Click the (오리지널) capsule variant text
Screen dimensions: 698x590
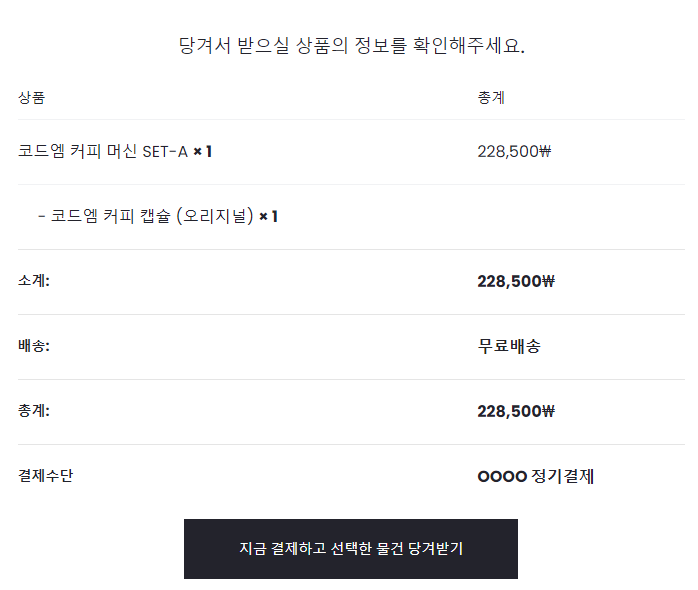pyautogui.click(x=214, y=216)
